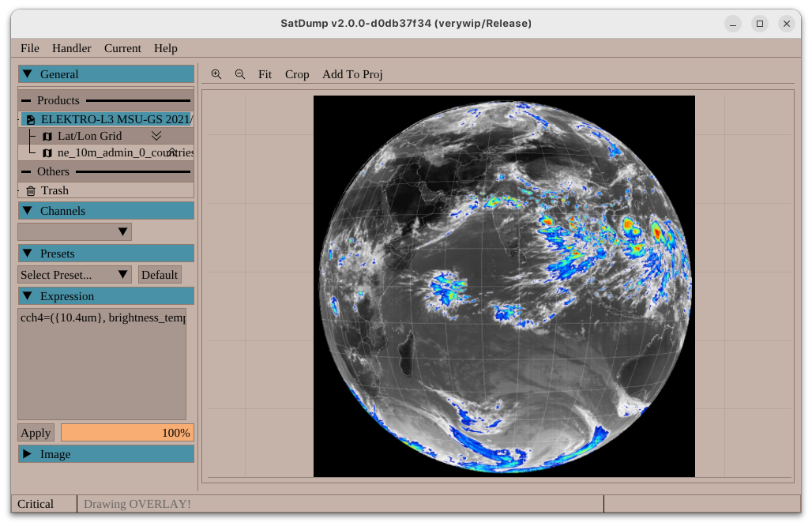
Task: Click the map icon beside ne_10m_admin_0_countries
Action: click(47, 153)
